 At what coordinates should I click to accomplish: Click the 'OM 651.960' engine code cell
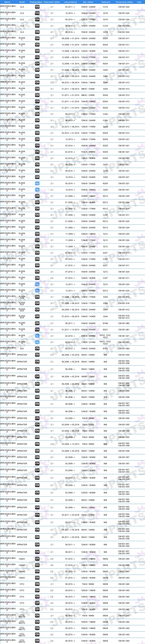click(124, 323)
